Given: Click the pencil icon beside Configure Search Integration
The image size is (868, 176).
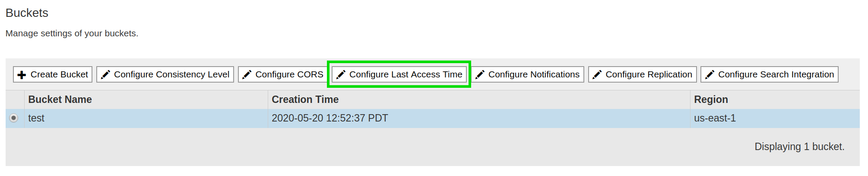Looking at the screenshot, I should [710, 75].
